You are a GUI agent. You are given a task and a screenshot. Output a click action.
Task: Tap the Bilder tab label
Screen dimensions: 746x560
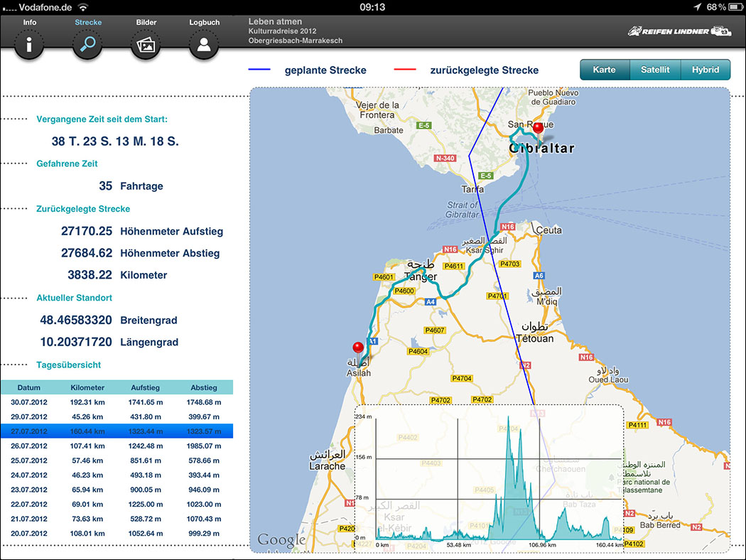(x=146, y=22)
